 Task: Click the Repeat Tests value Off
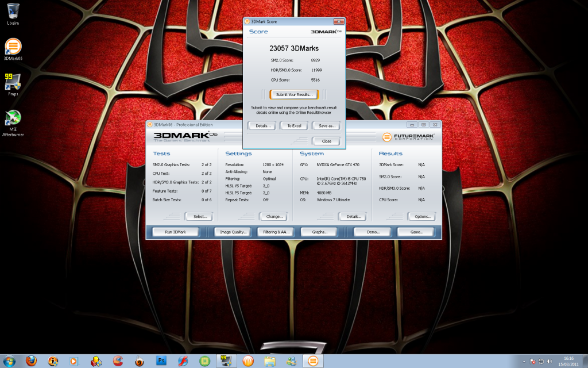click(265, 200)
